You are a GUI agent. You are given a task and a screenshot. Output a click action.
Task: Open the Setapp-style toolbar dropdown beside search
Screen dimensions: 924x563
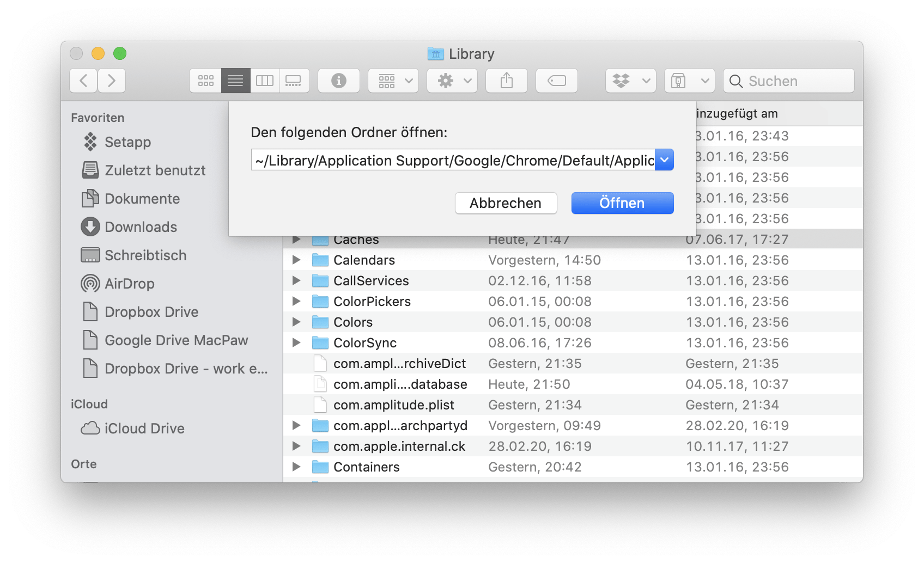[x=690, y=81]
